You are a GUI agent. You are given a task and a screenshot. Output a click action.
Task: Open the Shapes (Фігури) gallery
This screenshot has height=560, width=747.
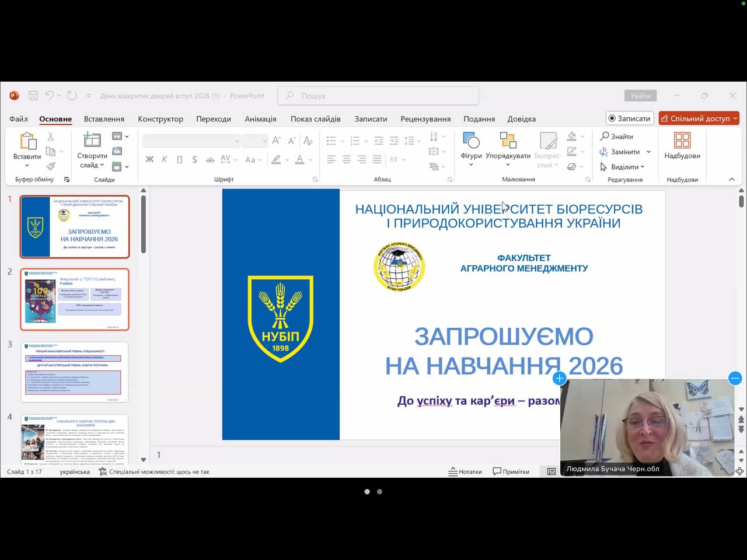(470, 141)
